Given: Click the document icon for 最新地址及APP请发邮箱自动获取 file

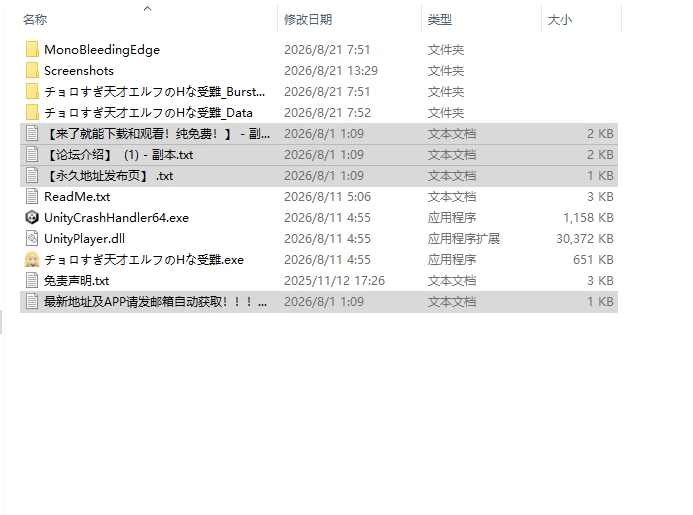Looking at the screenshot, I should (32, 301).
